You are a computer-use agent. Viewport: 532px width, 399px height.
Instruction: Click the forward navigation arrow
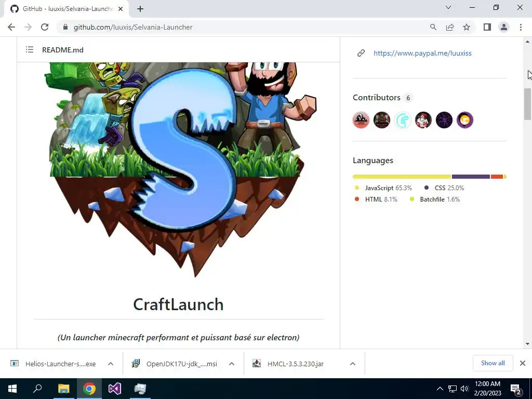point(28,27)
